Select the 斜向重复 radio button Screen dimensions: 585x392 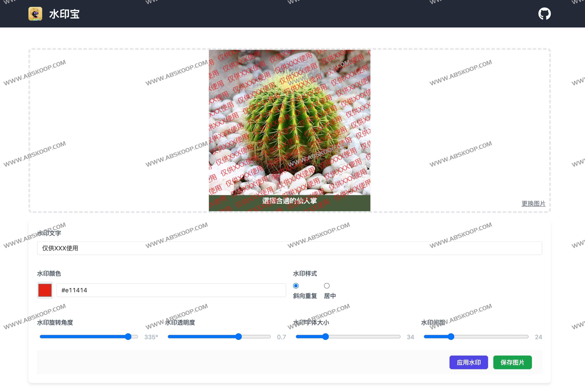tap(296, 285)
